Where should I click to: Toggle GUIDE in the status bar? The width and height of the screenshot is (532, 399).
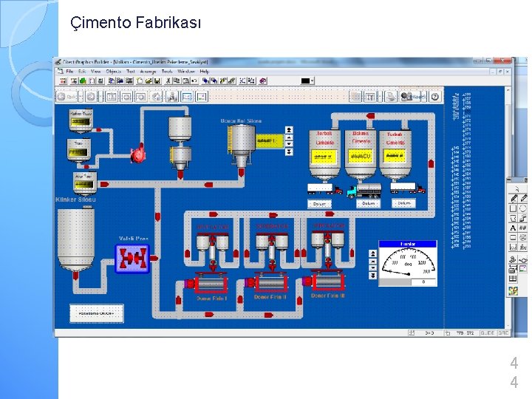pos(487,333)
